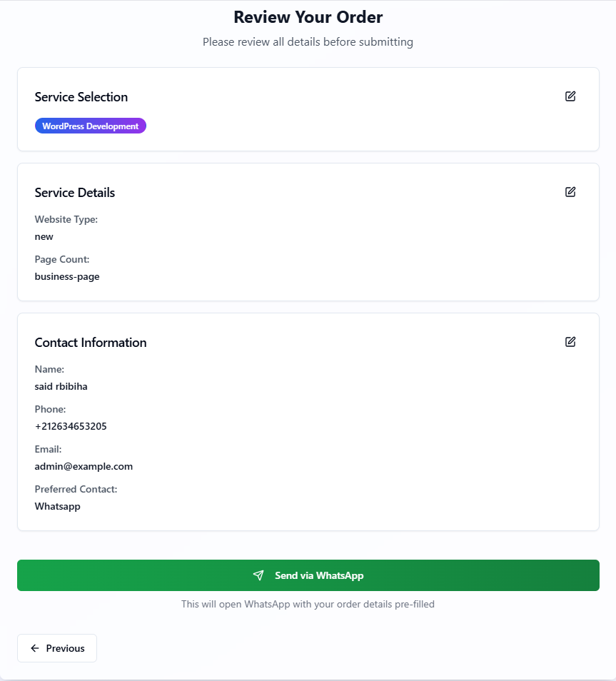The width and height of the screenshot is (616, 681).
Task: Click the Service Details title
Action: click(x=75, y=193)
